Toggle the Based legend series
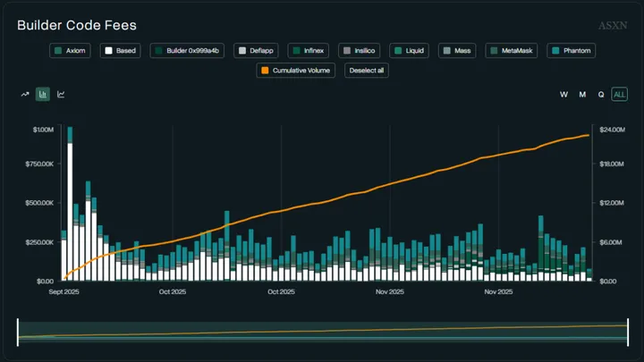The height and width of the screenshot is (362, 644). click(x=120, y=51)
